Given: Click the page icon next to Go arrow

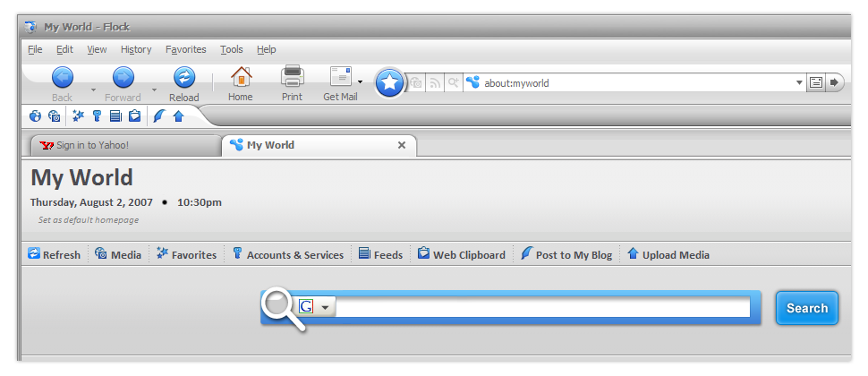Looking at the screenshot, I should click(x=815, y=82).
